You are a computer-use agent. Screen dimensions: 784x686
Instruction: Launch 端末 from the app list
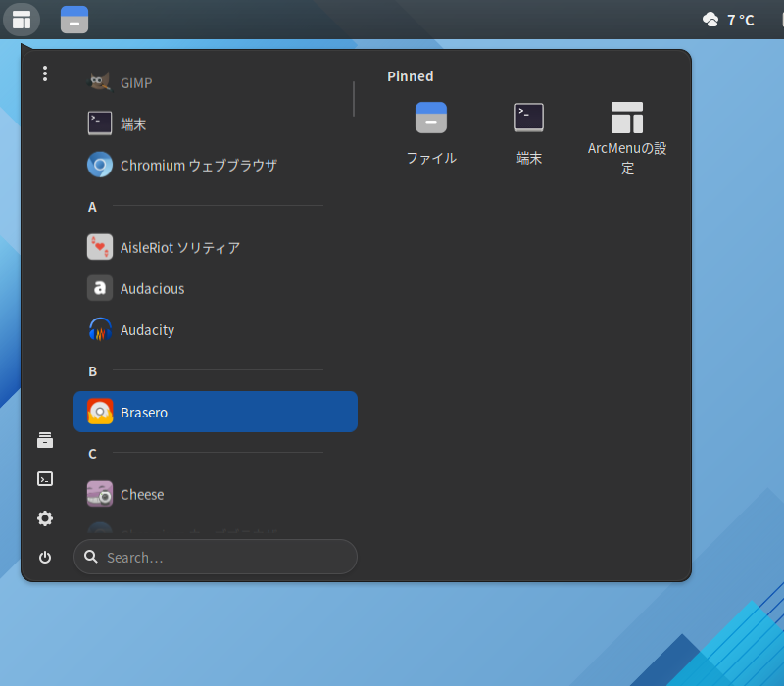tap(215, 123)
